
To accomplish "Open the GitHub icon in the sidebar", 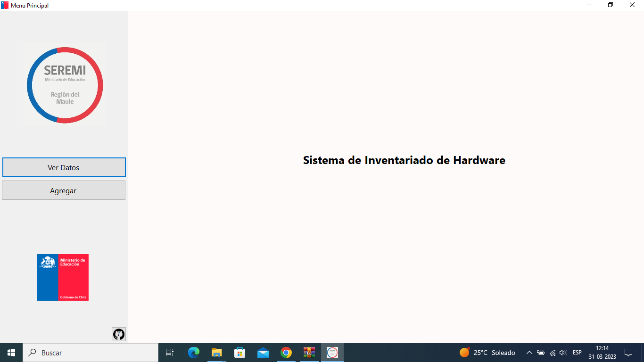I will coord(118,334).
